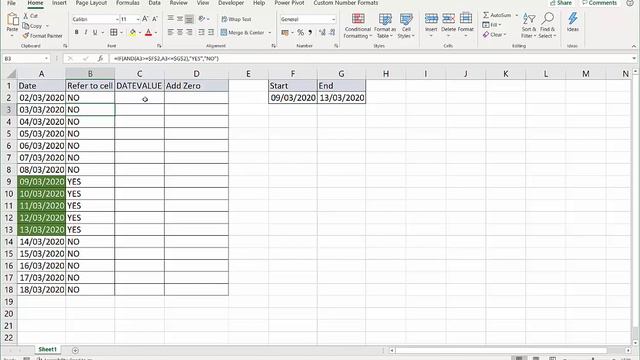The image size is (640, 360).
Task: Toggle italic formatting
Action: [x=86, y=32]
